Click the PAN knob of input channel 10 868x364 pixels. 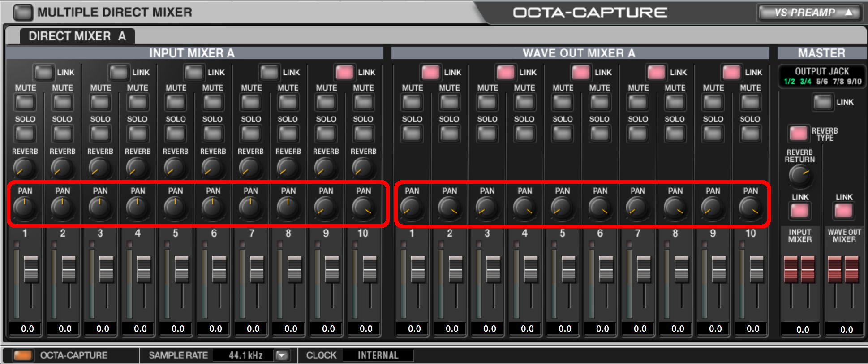click(x=363, y=208)
